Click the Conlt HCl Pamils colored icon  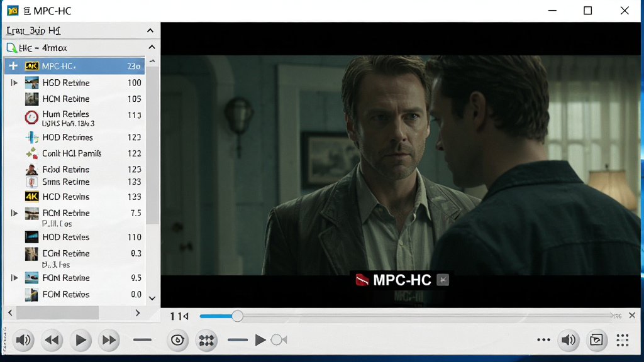click(x=31, y=153)
